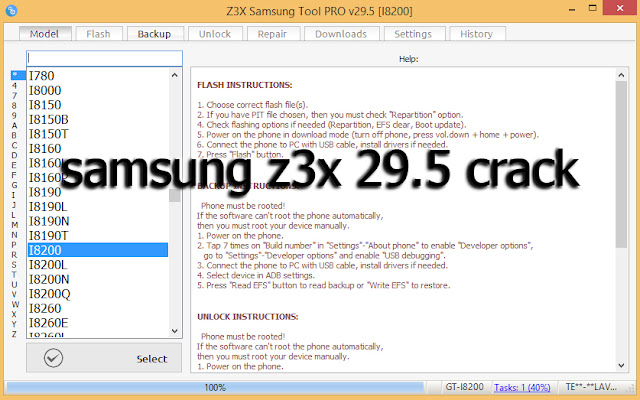
Task: Filter models by index letter T
Action: pyautogui.click(x=14, y=274)
